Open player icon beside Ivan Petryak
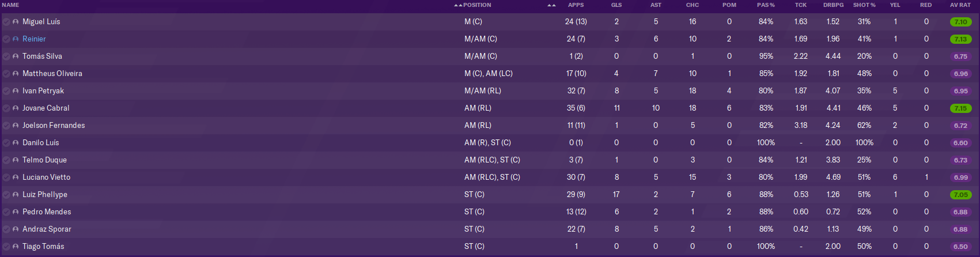The height and width of the screenshot is (257, 980). [x=16, y=91]
